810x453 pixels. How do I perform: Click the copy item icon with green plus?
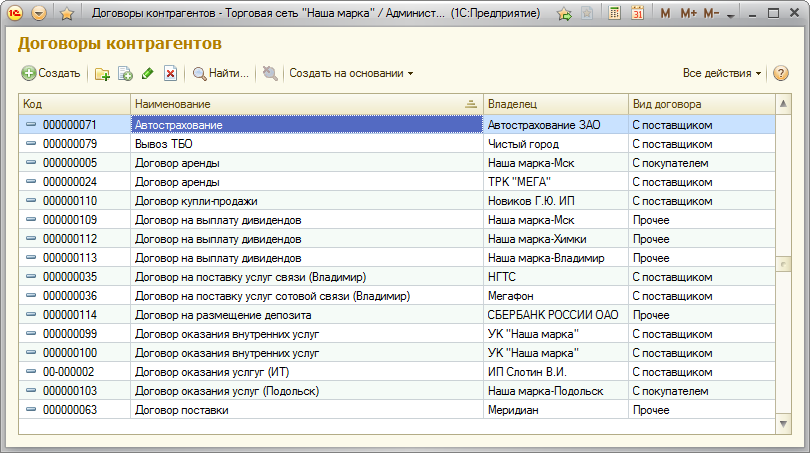click(x=125, y=73)
